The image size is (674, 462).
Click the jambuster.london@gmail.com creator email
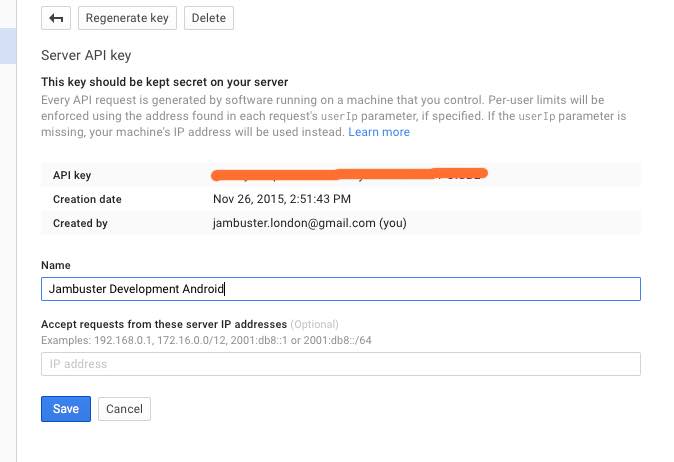pyautogui.click(x=310, y=223)
